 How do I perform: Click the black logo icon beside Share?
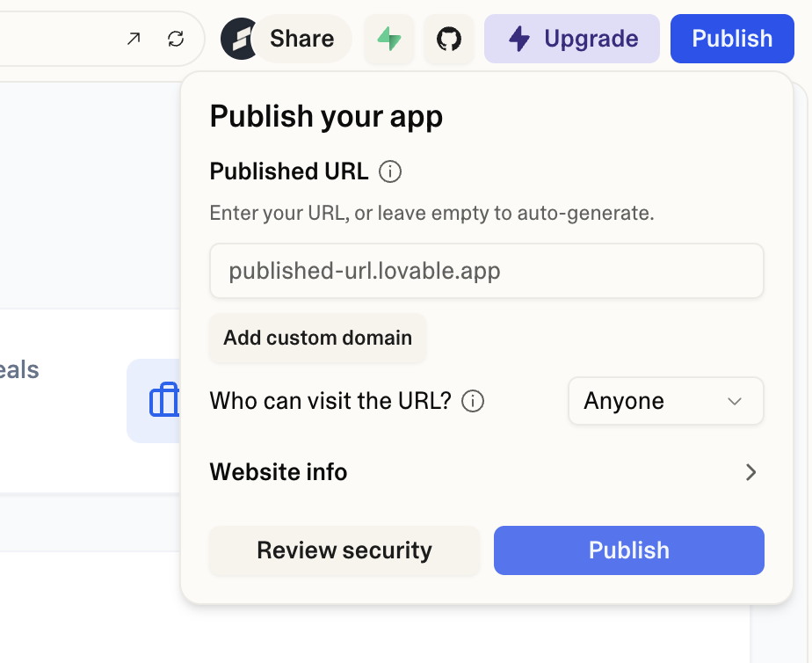pos(240,39)
